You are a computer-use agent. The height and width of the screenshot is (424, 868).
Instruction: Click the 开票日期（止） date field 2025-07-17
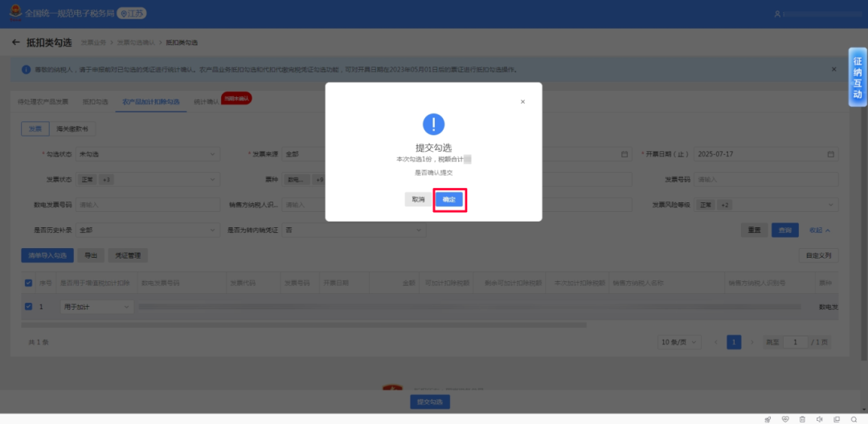tap(766, 154)
